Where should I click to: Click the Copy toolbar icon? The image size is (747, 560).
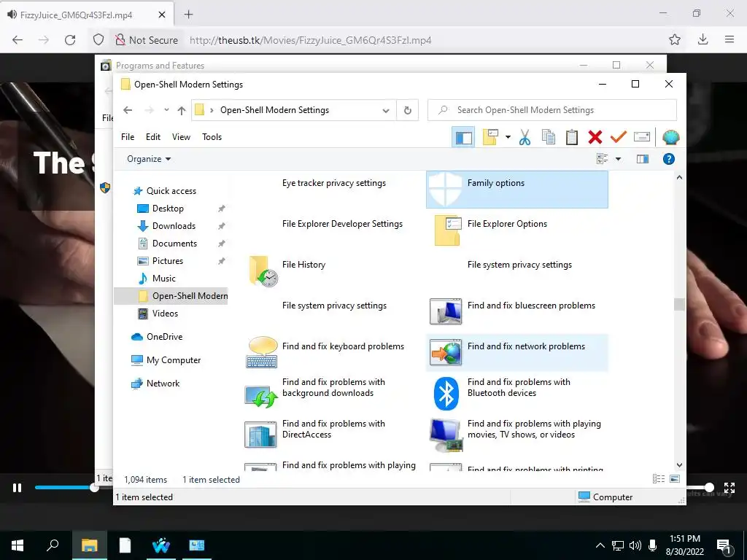pos(549,137)
